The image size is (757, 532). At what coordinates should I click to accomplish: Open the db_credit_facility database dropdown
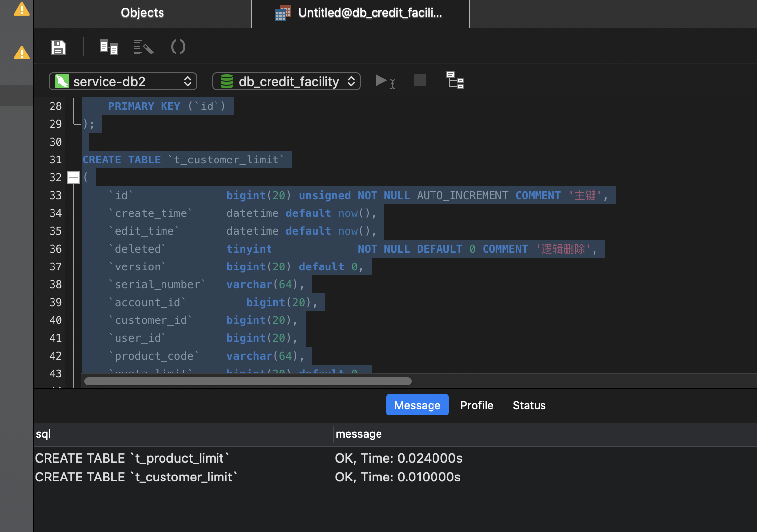click(x=286, y=81)
